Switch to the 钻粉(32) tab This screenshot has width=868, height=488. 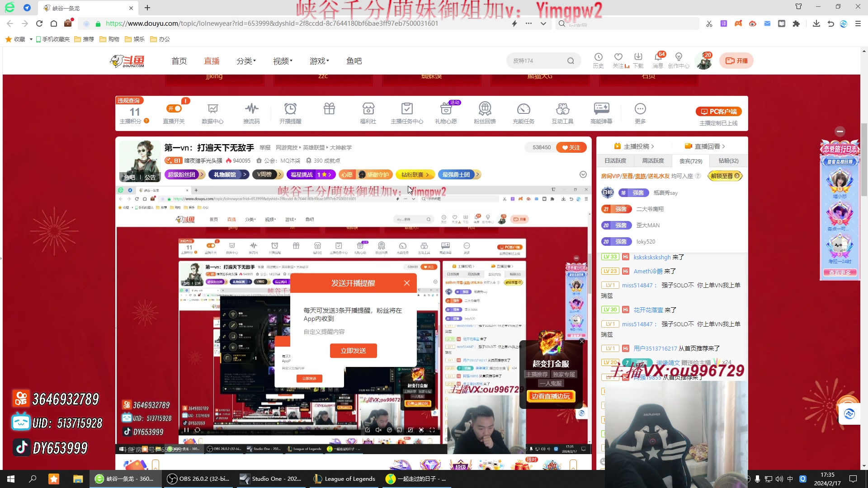point(728,160)
